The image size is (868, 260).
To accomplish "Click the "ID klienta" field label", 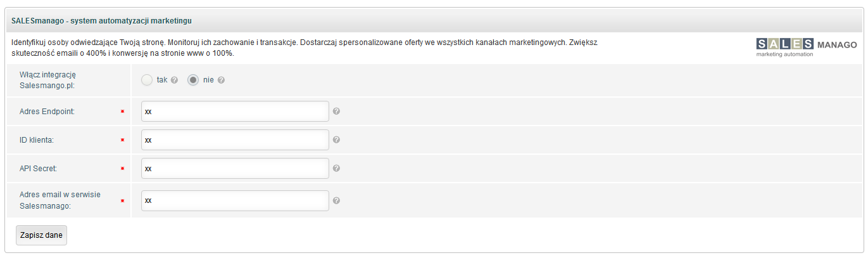I will [x=37, y=140].
